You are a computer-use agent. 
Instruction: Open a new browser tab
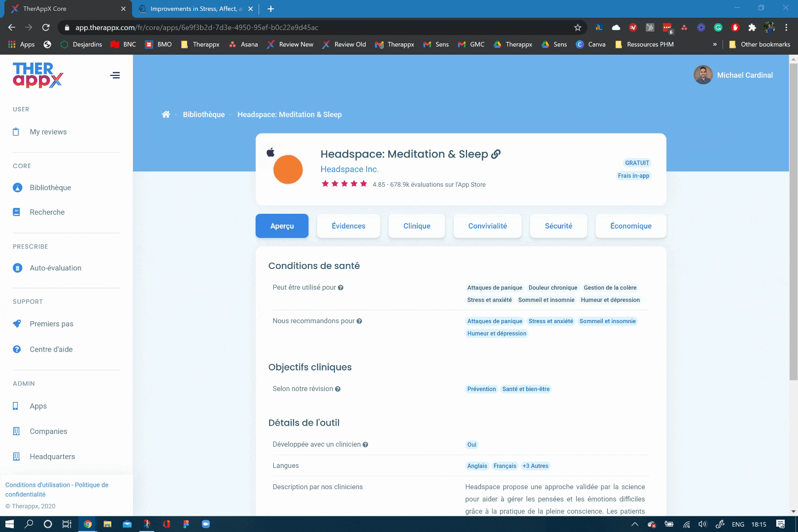point(270,9)
